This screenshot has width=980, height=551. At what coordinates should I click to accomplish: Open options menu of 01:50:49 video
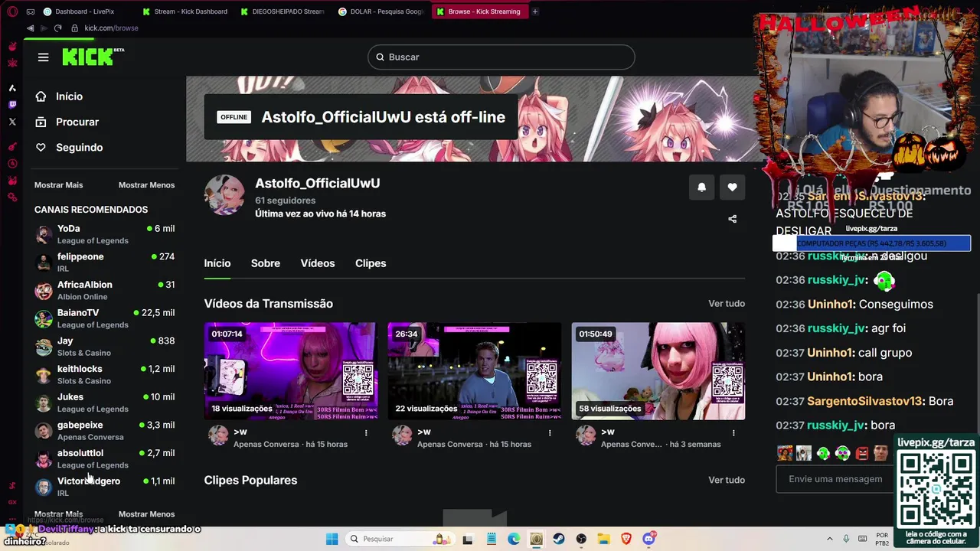[733, 433]
